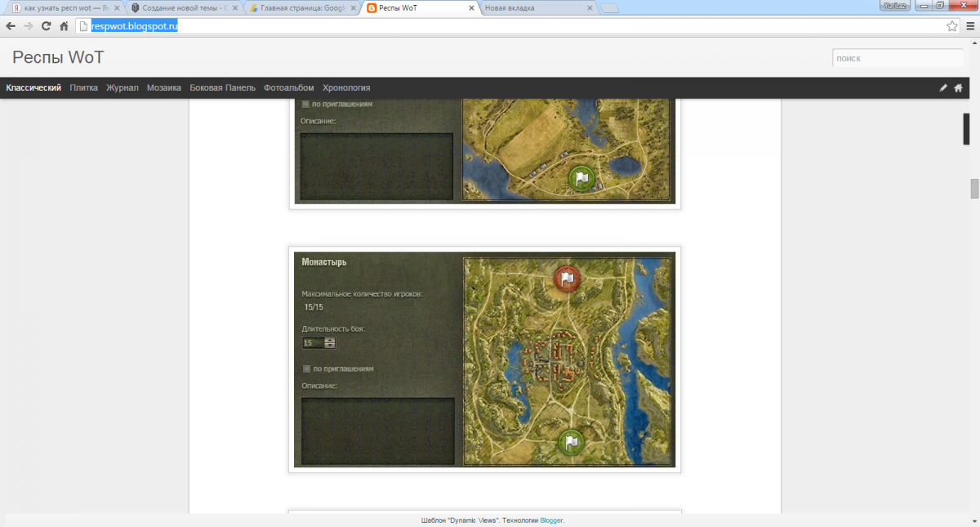Select the Классический view
The image size is (980, 527).
33,87
